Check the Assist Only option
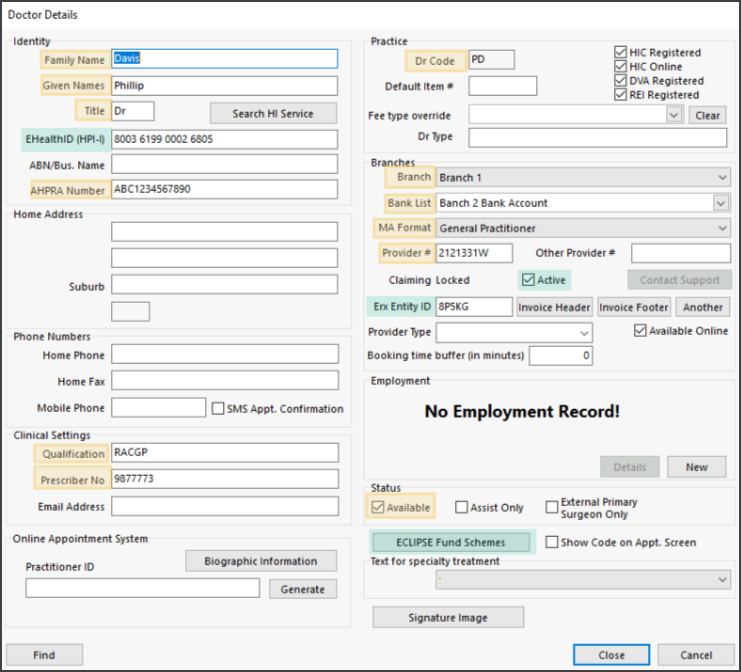This screenshot has width=741, height=672. (461, 507)
